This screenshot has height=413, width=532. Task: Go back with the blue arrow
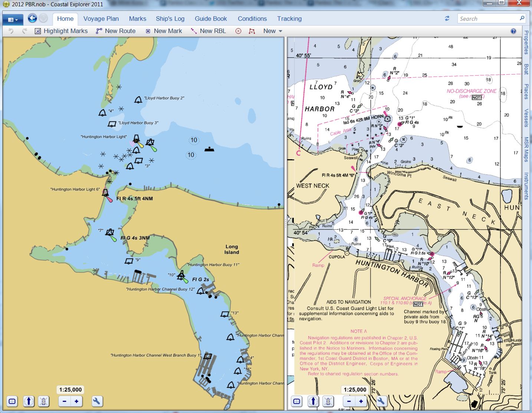coord(32,18)
